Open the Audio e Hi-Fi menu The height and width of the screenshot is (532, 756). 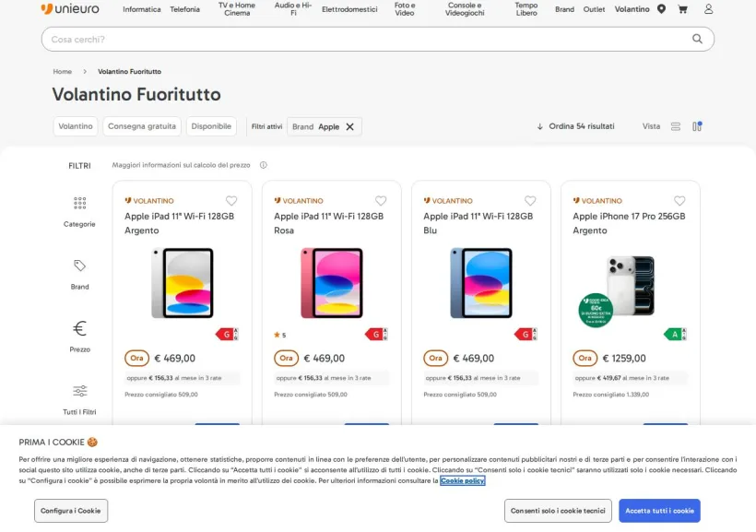(x=293, y=8)
